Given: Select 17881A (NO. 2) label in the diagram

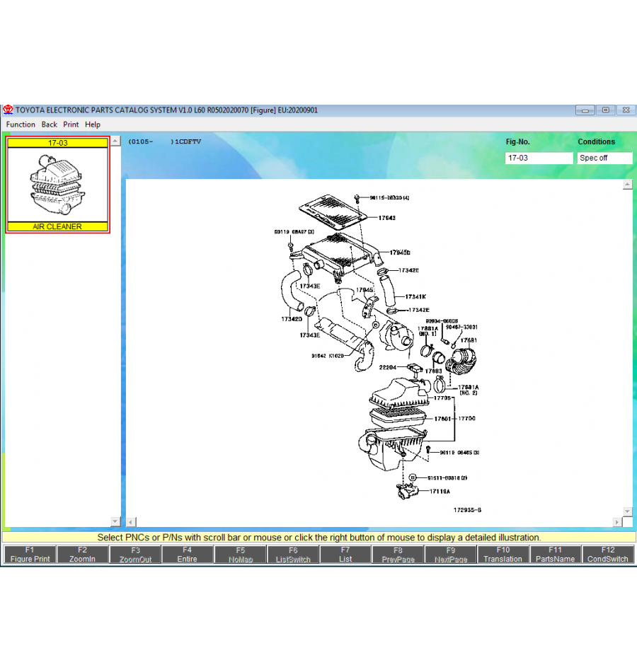Looking at the screenshot, I should (x=469, y=390).
